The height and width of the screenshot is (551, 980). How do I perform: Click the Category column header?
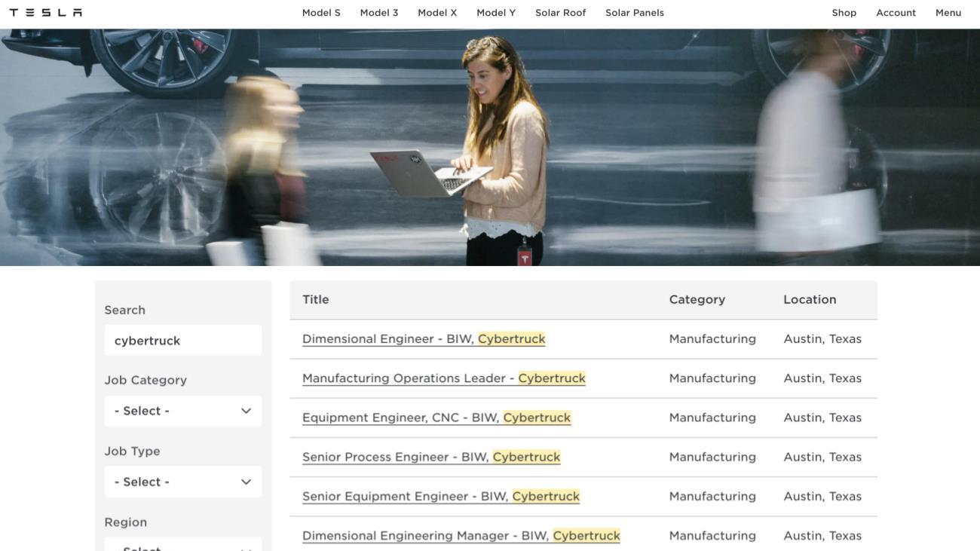tap(697, 300)
